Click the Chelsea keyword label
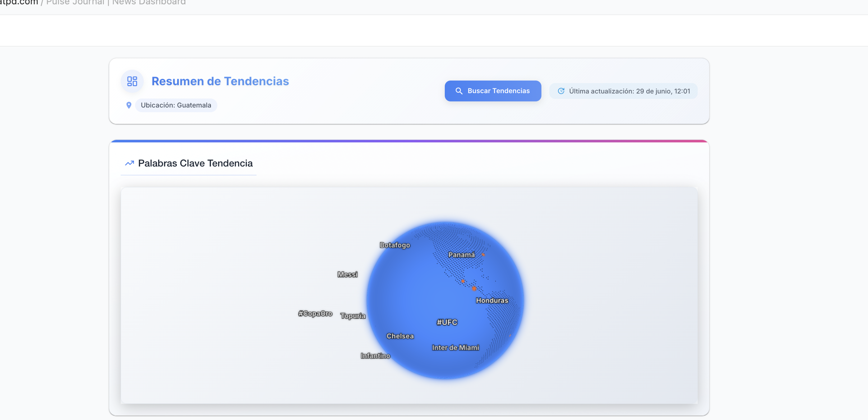 [x=400, y=336]
